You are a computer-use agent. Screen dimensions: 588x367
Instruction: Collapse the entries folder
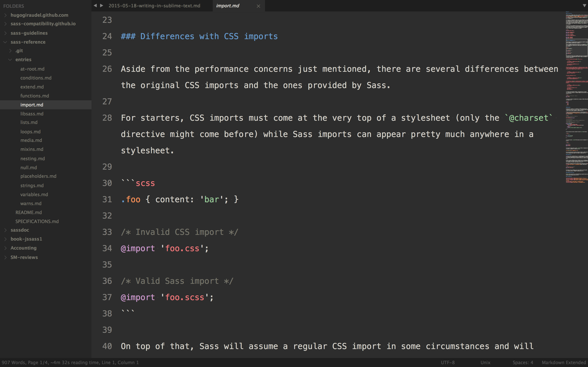coord(10,60)
